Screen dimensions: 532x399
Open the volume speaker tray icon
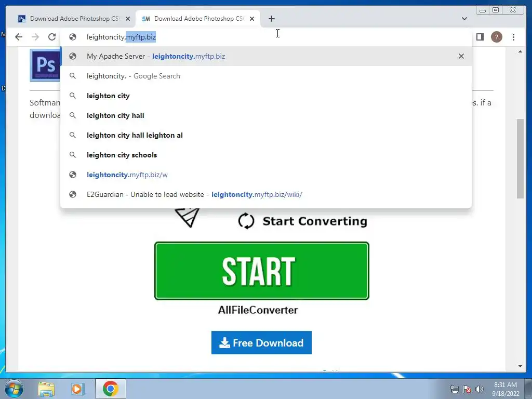pyautogui.click(x=479, y=389)
